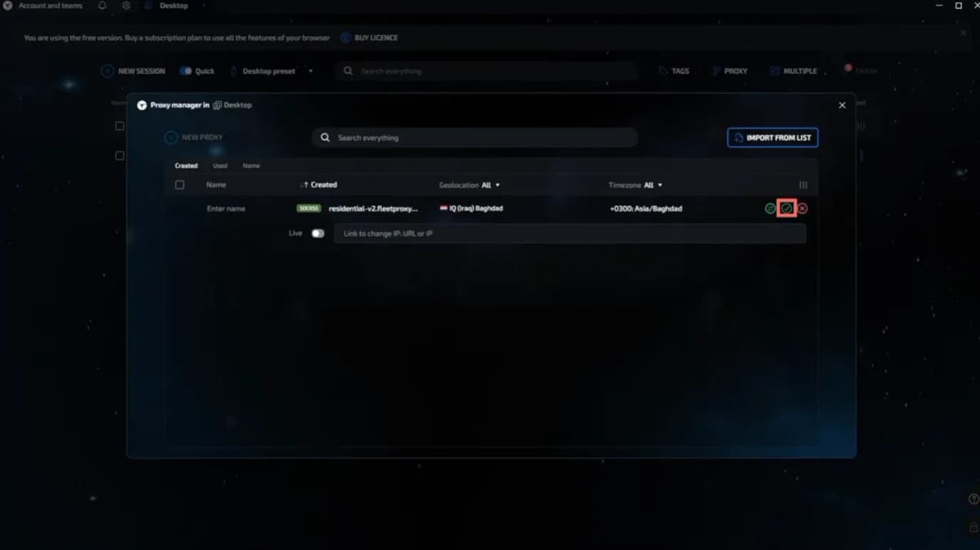Viewport: 980px width, 550px height.
Task: Expand the Desktop preset dropdown
Action: [x=310, y=71]
